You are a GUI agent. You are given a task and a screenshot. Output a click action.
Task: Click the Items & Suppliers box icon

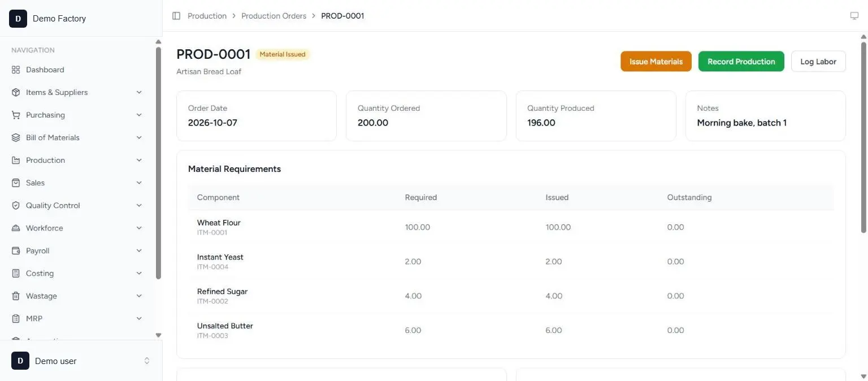pyautogui.click(x=16, y=92)
